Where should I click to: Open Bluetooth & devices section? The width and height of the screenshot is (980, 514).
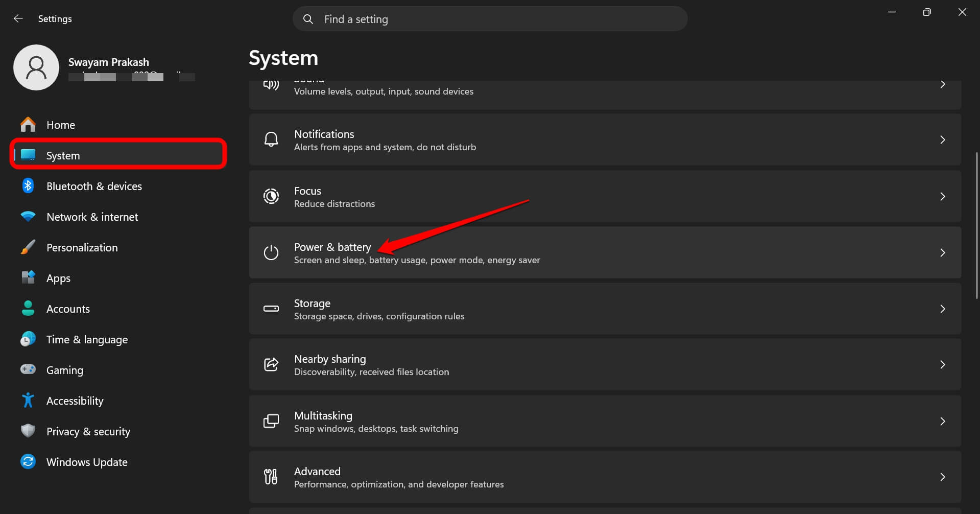coord(118,186)
